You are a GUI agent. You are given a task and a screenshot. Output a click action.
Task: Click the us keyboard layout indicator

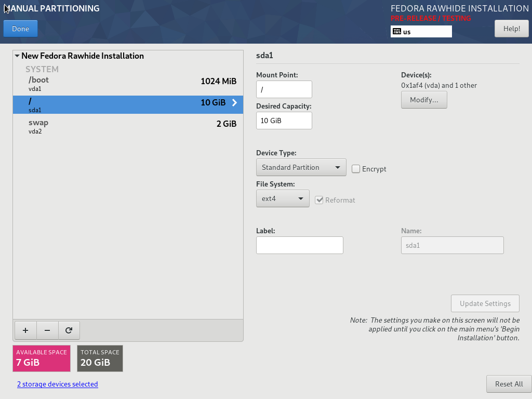(x=421, y=32)
